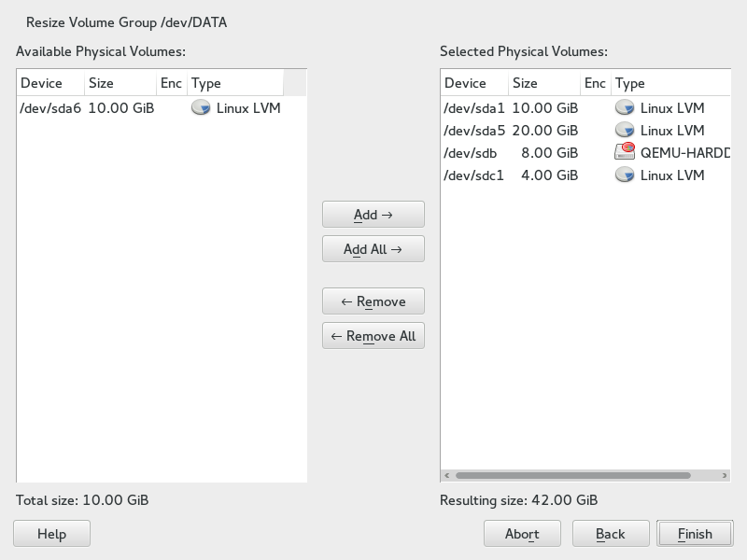Open the Help dialog
Screen dimensions: 747x560
click(51, 534)
